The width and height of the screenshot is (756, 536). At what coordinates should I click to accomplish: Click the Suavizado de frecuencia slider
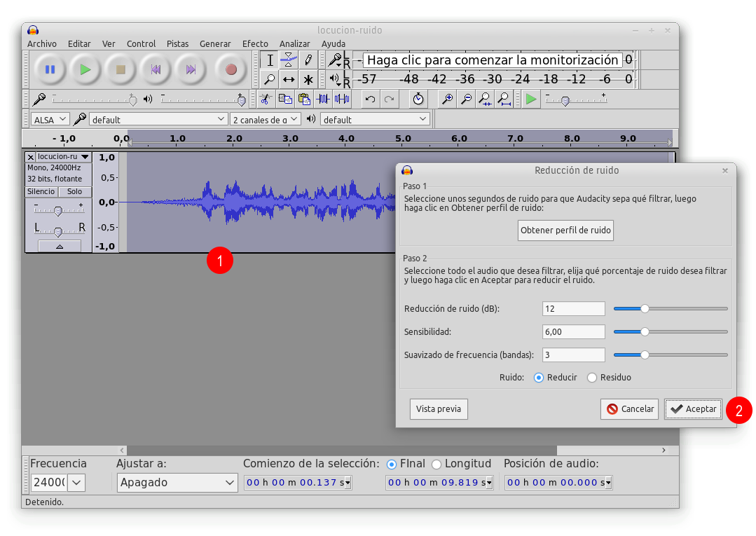671,355
